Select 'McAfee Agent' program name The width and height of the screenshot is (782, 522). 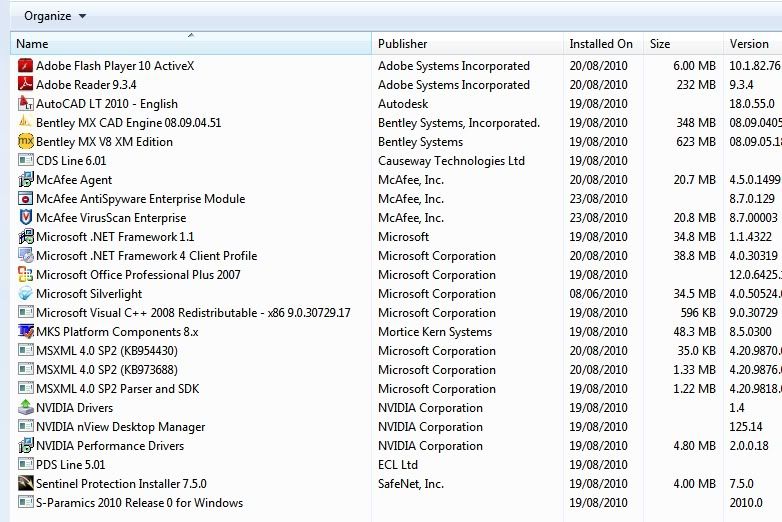[74, 180]
